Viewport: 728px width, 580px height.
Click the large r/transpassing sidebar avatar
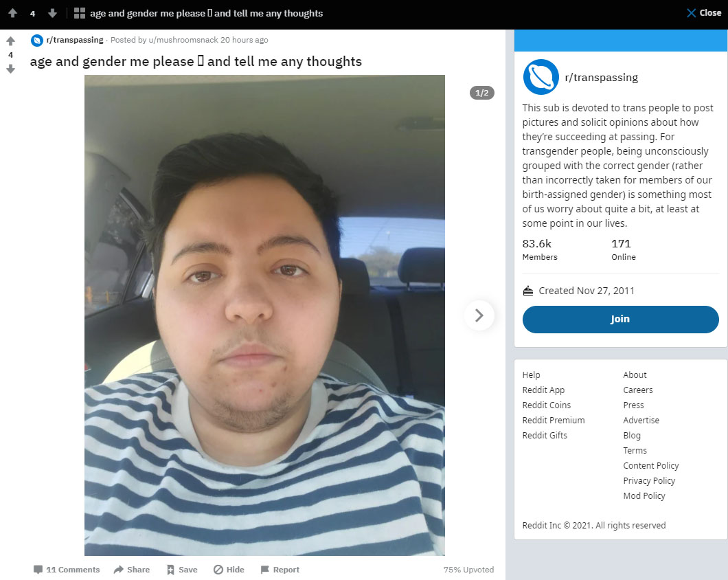coord(541,77)
